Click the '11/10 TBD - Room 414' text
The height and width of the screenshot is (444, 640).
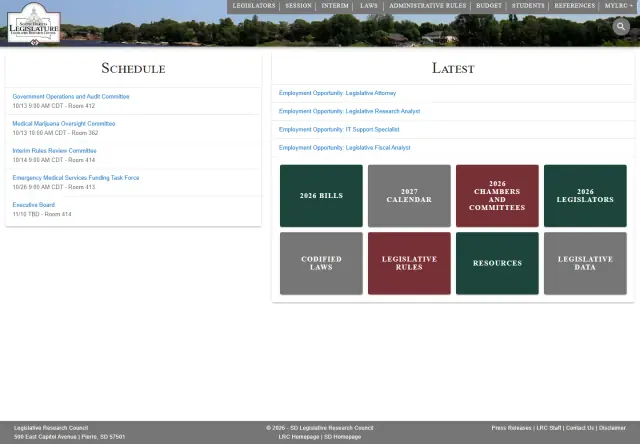point(42,214)
